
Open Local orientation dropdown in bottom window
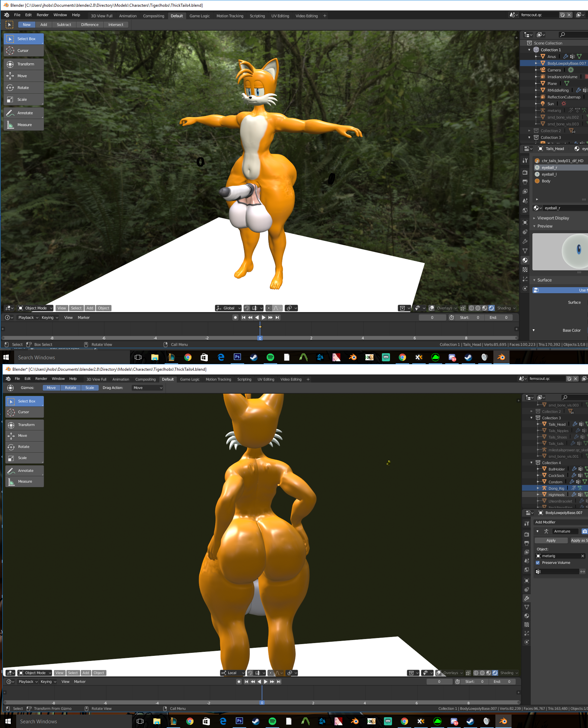tap(233, 673)
